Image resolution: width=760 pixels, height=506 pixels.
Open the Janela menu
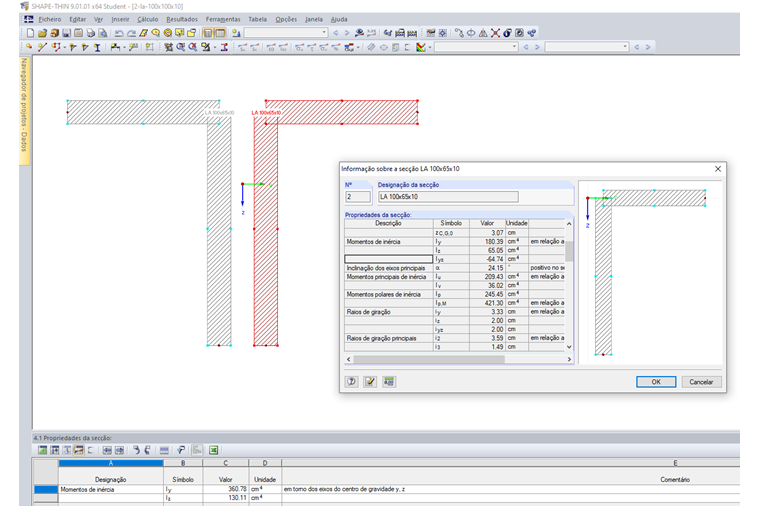click(x=314, y=19)
